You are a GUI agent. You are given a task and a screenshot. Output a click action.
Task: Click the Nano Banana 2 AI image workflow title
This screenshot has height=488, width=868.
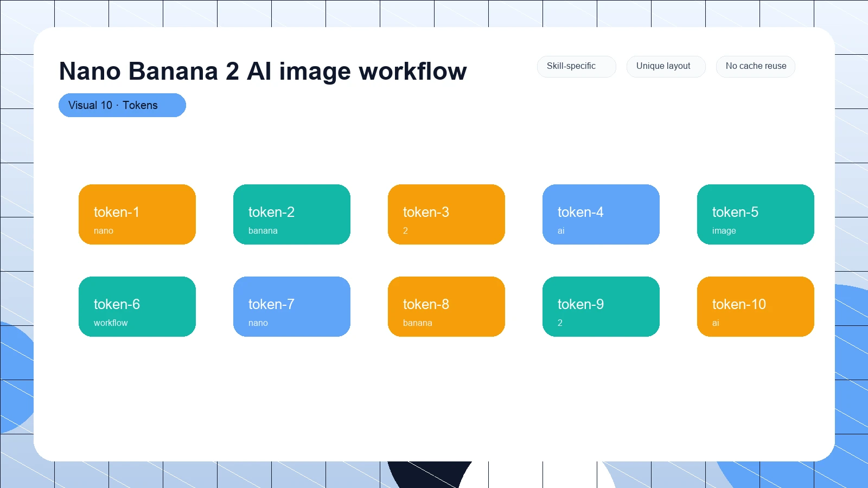click(x=263, y=71)
